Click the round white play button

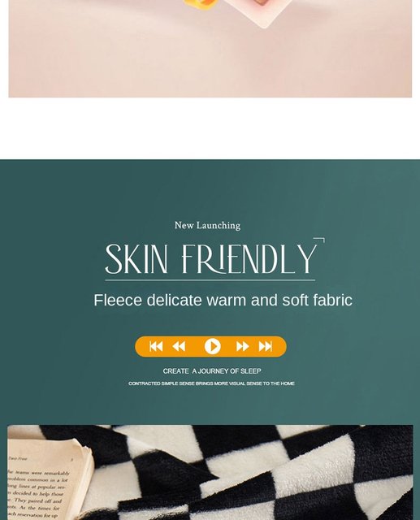213,347
